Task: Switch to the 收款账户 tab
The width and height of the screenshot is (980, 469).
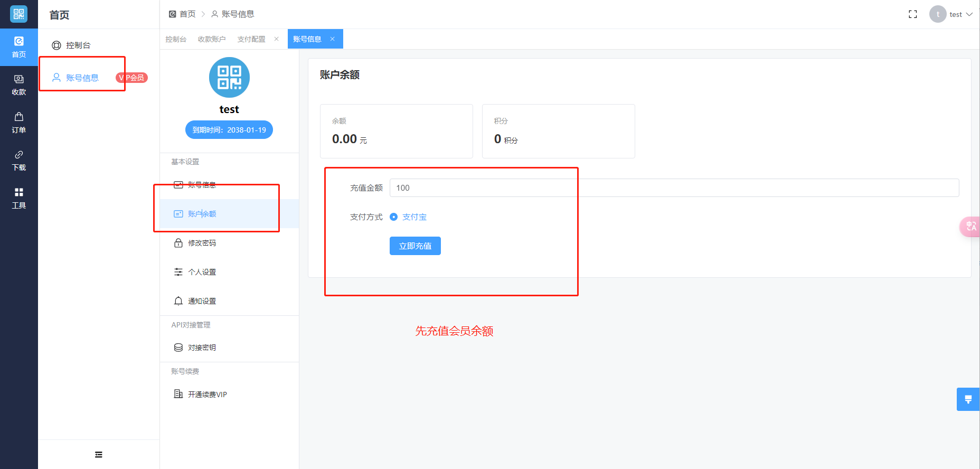Action: coord(212,39)
